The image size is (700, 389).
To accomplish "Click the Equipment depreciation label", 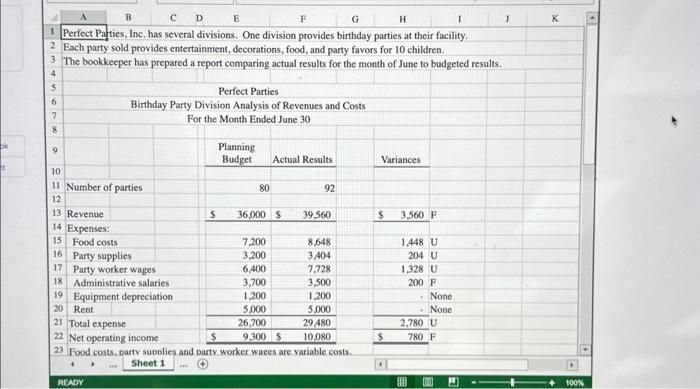I will click(x=123, y=297).
